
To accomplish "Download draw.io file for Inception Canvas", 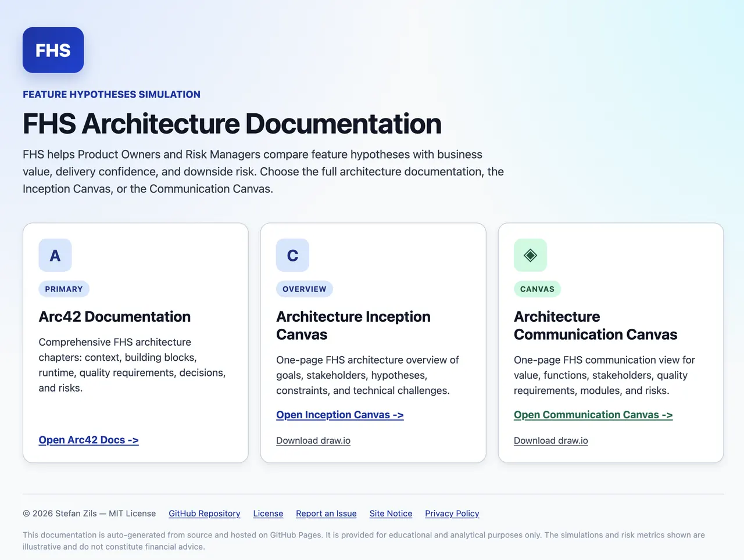I will 313,440.
